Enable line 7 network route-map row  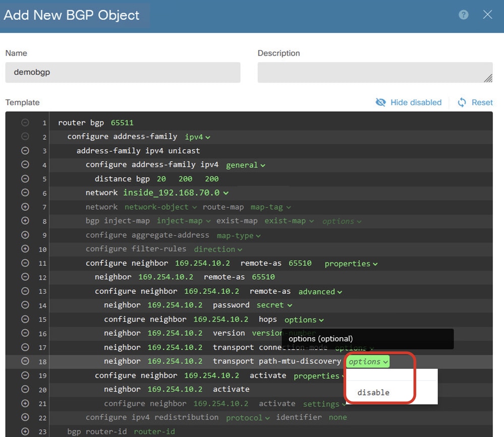25,207
